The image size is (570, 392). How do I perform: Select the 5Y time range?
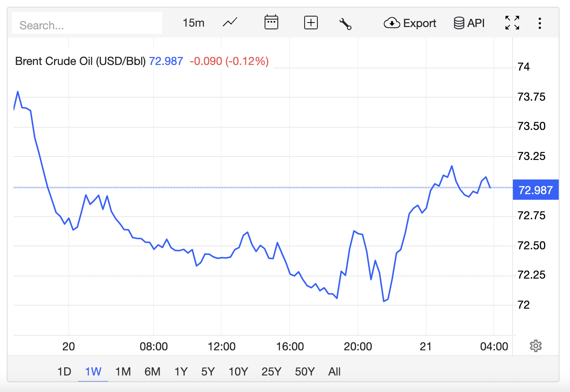[208, 371]
